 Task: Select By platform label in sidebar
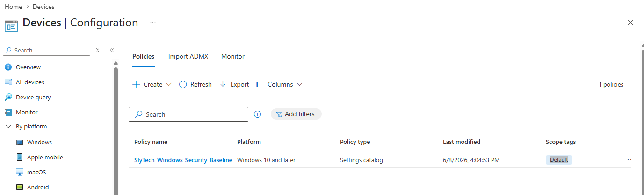tap(31, 127)
